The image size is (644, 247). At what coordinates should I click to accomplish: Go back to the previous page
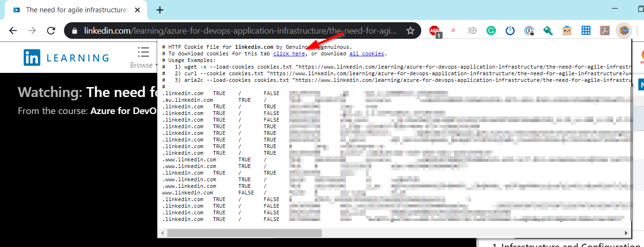13,31
